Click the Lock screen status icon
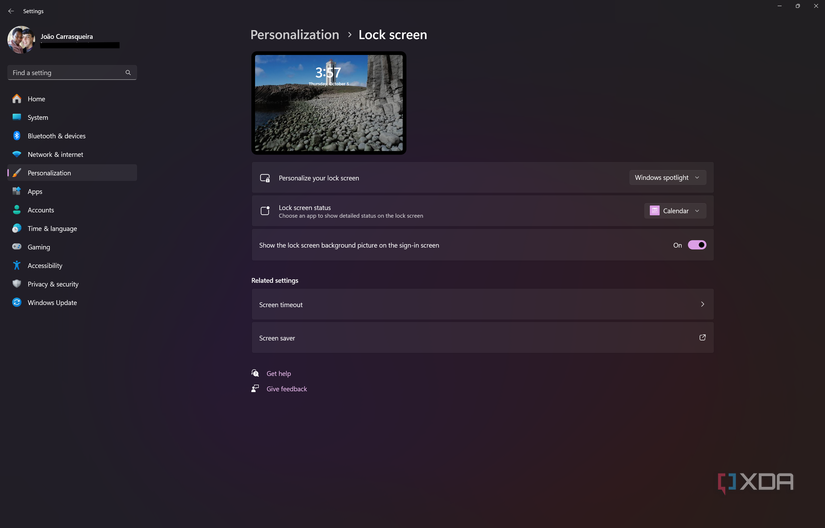Screen dimensions: 825x528 click(x=265, y=211)
